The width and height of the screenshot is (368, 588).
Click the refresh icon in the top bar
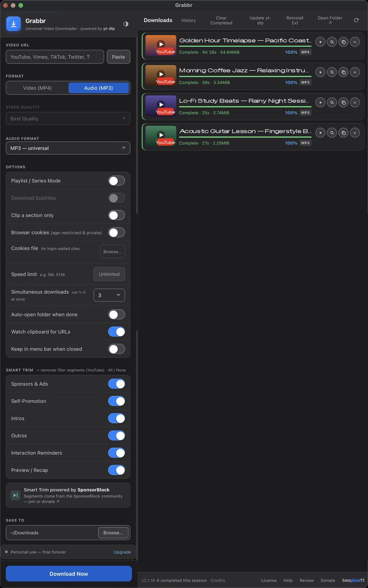point(356,21)
